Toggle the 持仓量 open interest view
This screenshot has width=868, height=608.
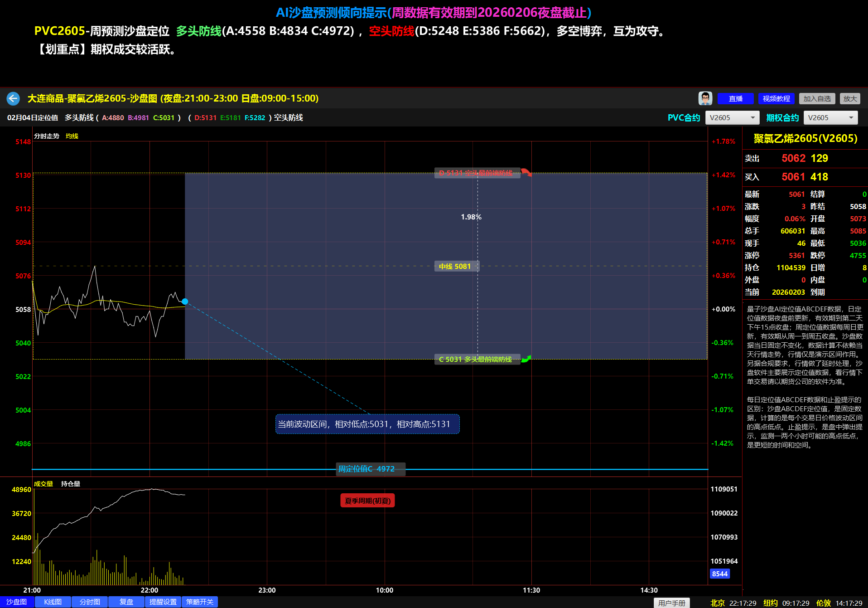(x=71, y=484)
